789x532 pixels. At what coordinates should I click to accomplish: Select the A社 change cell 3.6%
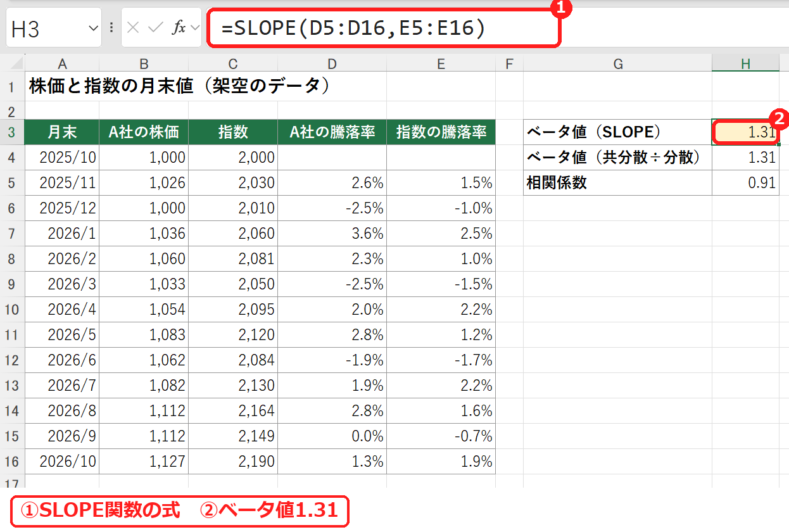click(332, 233)
